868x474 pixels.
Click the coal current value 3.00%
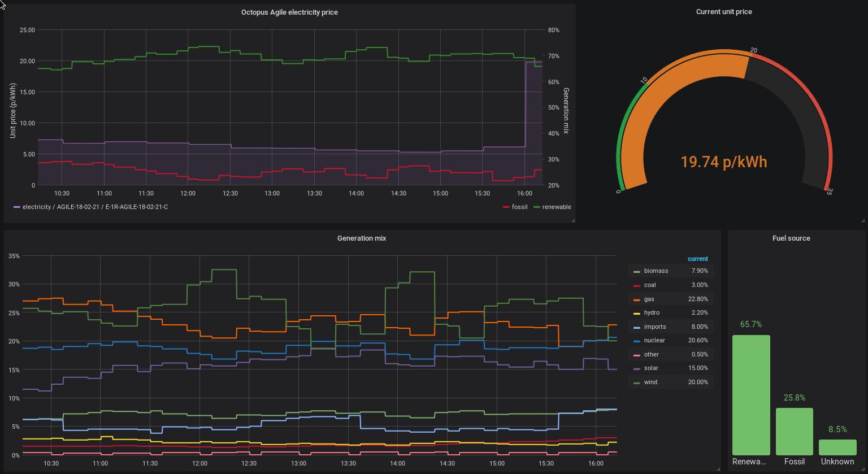(x=700, y=285)
